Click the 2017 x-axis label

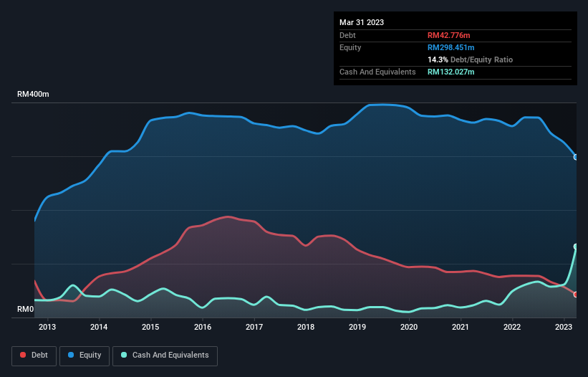(x=254, y=328)
